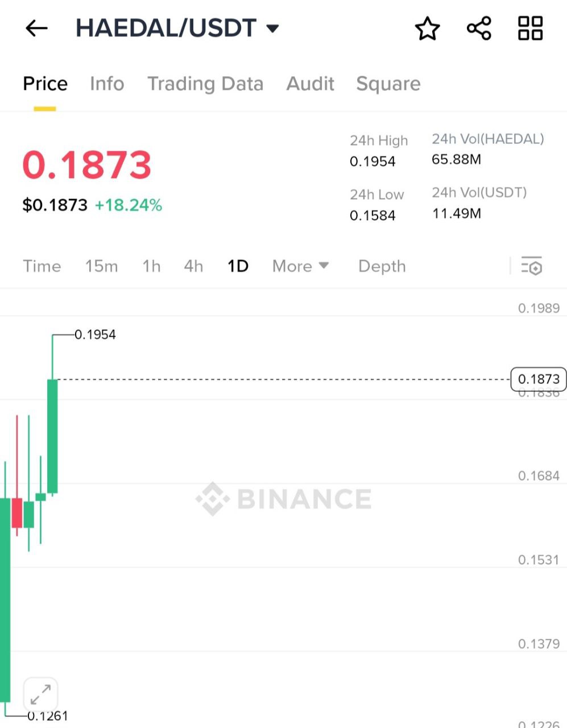Open the Square tab
This screenshot has height=728, width=567.
pyautogui.click(x=388, y=84)
